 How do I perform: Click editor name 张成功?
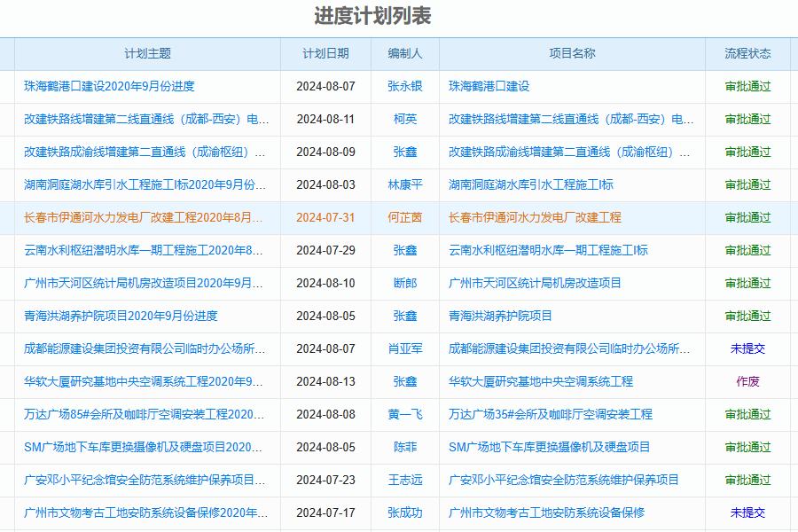tap(405, 513)
